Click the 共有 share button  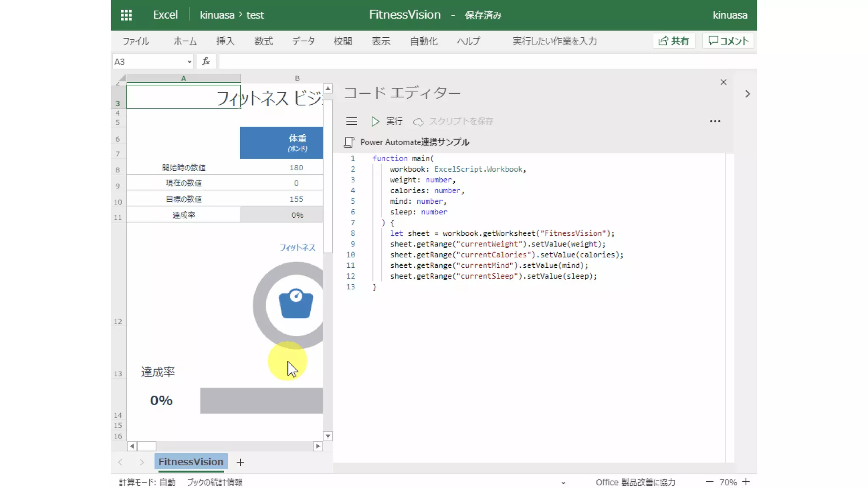pyautogui.click(x=674, y=41)
